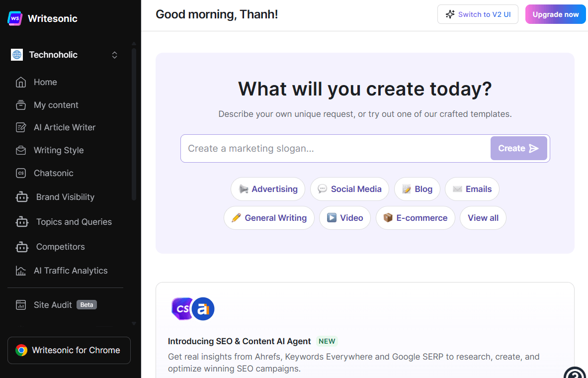This screenshot has width=588, height=378.
Task: Click the Site Audit icon
Action: click(21, 305)
